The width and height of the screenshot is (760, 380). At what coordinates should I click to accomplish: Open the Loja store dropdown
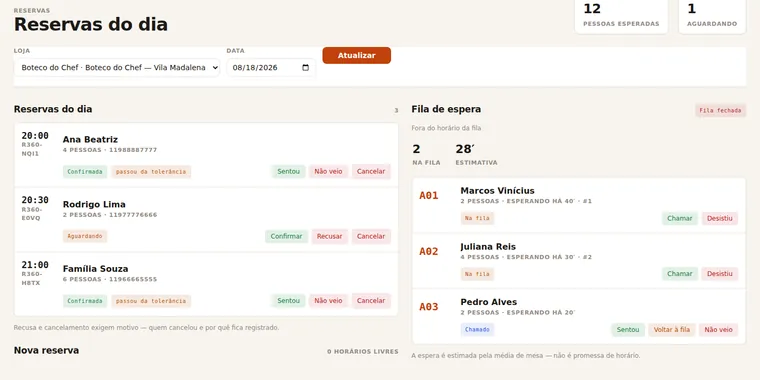(117, 68)
